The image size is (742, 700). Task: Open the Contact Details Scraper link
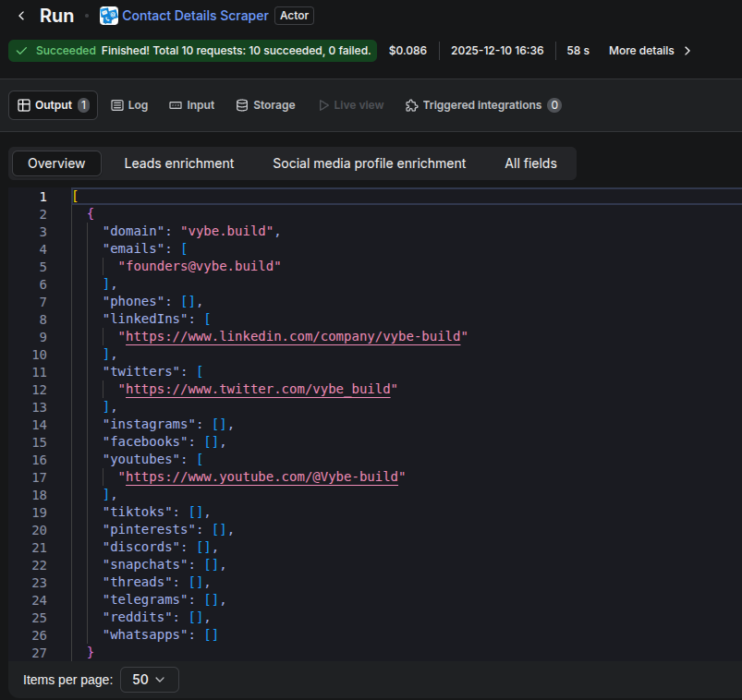tap(195, 16)
